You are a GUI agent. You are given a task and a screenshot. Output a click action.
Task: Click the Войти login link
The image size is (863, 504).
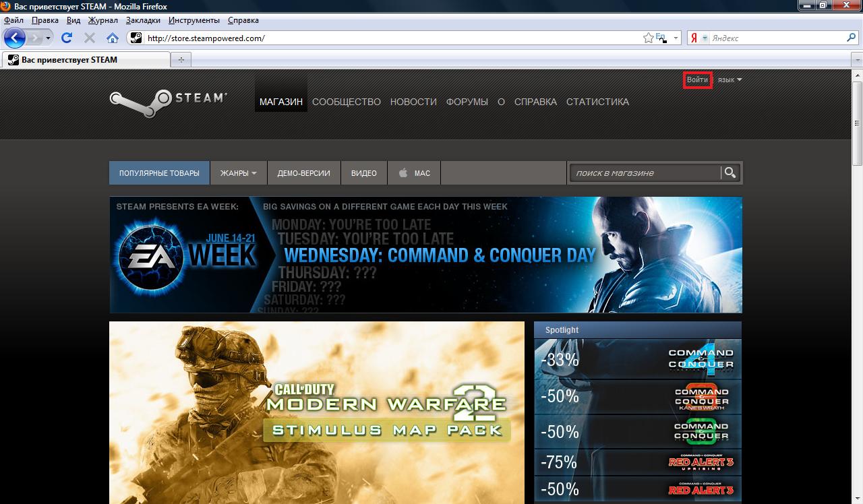(x=697, y=80)
